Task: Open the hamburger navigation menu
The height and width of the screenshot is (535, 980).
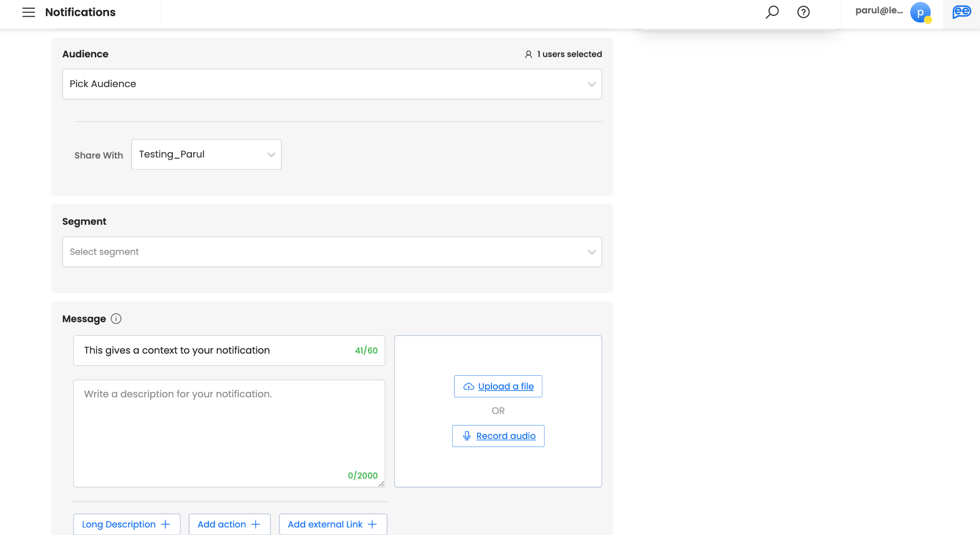Action: point(29,12)
